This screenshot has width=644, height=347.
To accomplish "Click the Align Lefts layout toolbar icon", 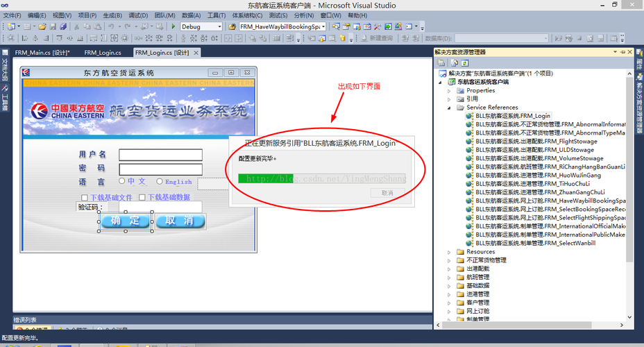I will coord(25,38).
